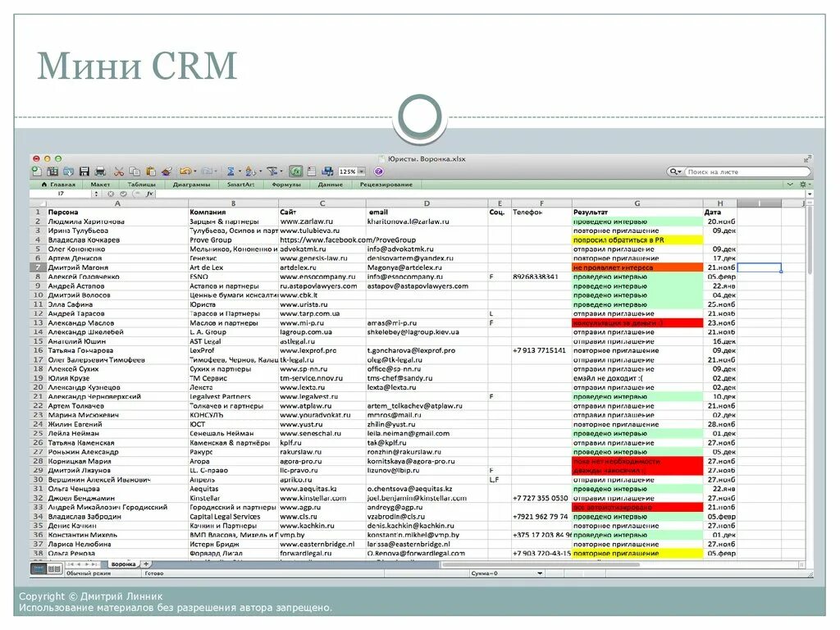Open the Undo history dropdown arrow
This screenshot has height=630, width=840.
195,171
